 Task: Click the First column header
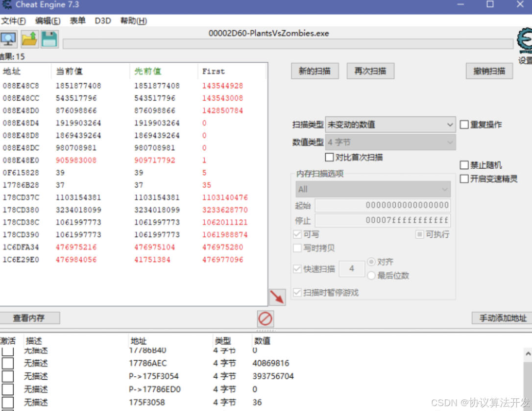(232, 71)
